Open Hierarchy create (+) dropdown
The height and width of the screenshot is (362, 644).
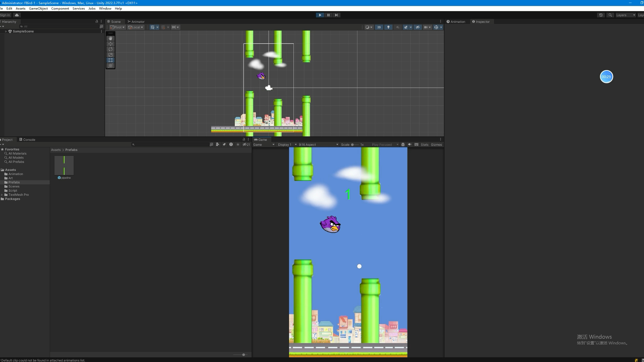pyautogui.click(x=2, y=26)
